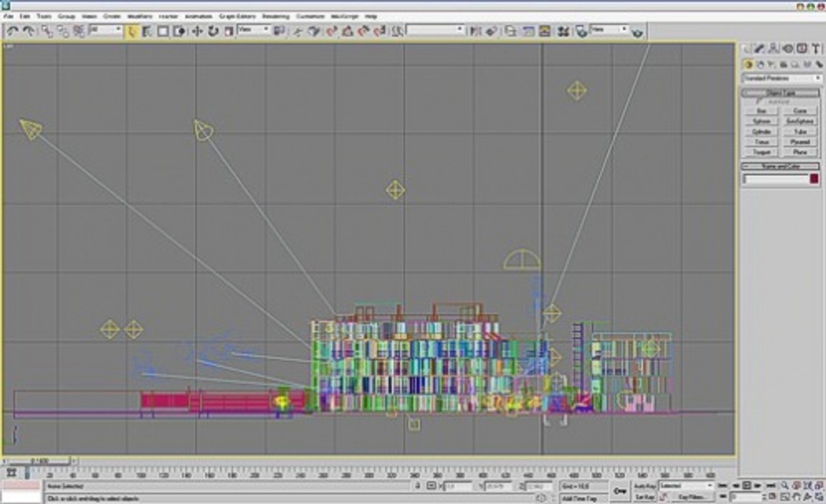
Task: Open the Rendering menu
Action: pos(276,16)
